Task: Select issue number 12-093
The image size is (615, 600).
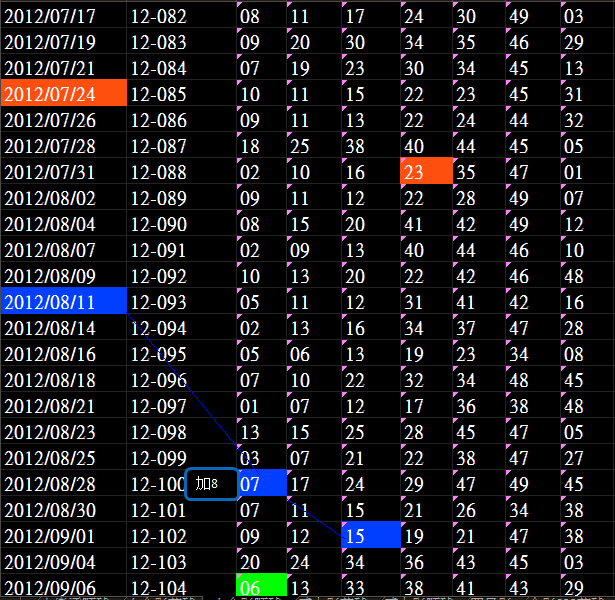Action: (x=159, y=302)
